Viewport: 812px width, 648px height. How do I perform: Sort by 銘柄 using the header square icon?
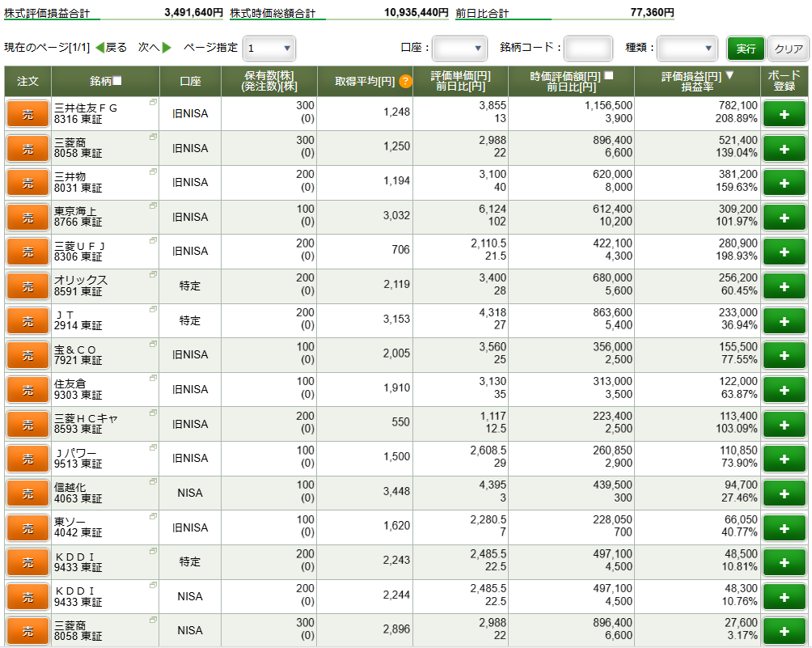[x=117, y=81]
